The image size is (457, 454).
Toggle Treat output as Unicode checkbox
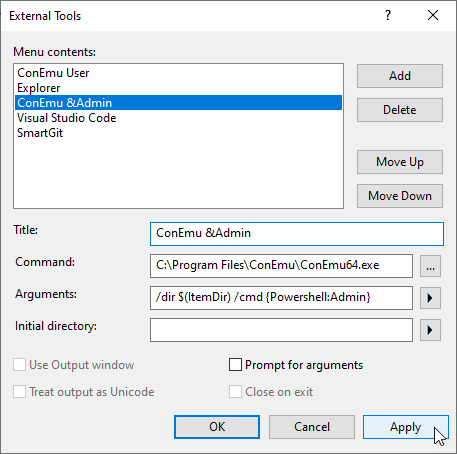pos(19,392)
